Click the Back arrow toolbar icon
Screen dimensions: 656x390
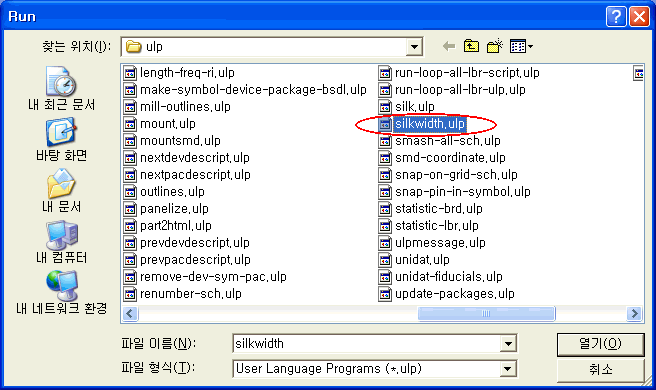coord(449,46)
